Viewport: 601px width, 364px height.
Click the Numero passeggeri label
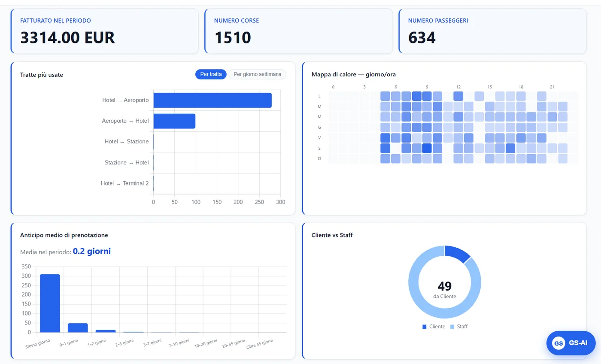[x=438, y=20]
